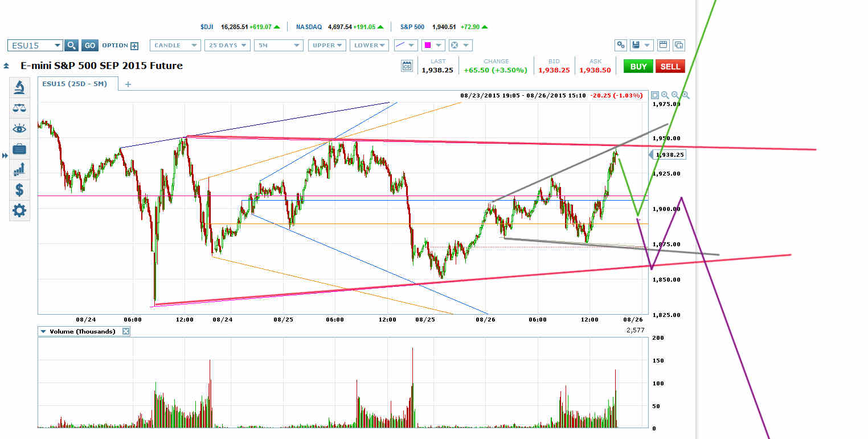Expand the sidebar with double-arrow icon
868x439 pixels.
coord(6,155)
